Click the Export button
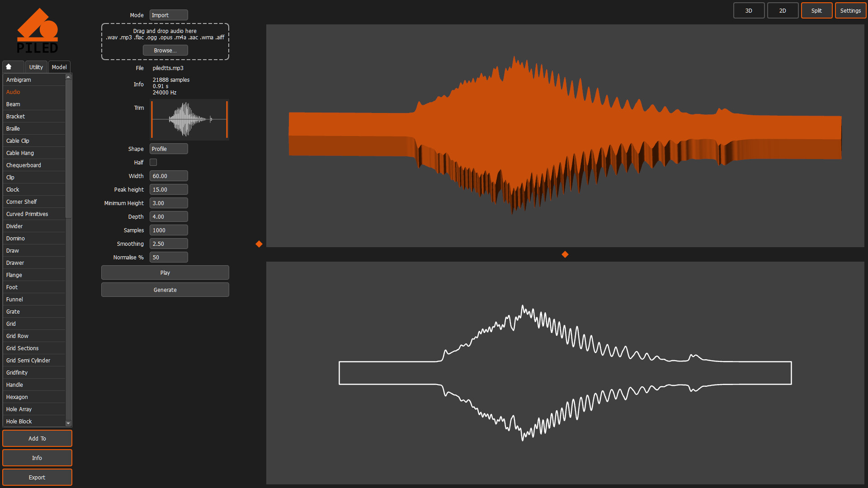The image size is (868, 488). click(x=37, y=478)
